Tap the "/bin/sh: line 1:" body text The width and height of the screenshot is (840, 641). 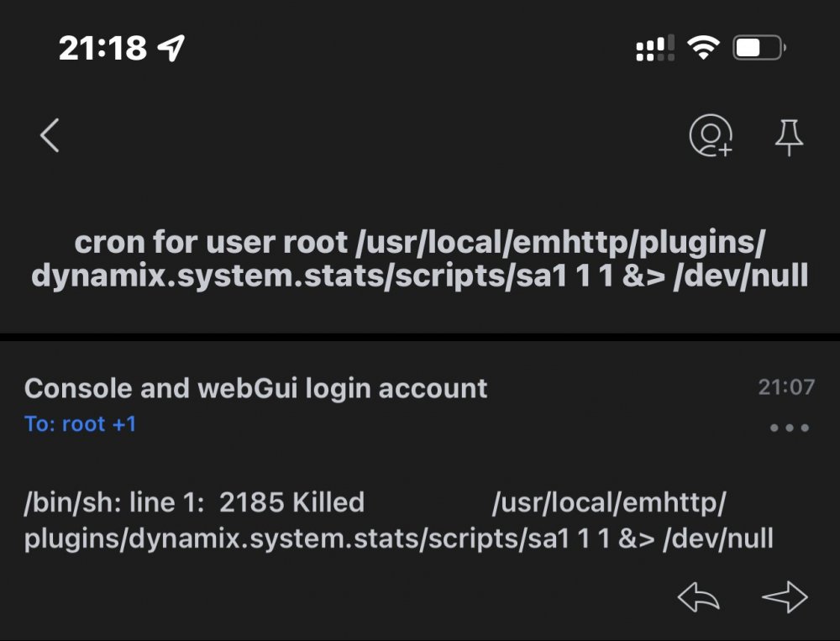114,504
